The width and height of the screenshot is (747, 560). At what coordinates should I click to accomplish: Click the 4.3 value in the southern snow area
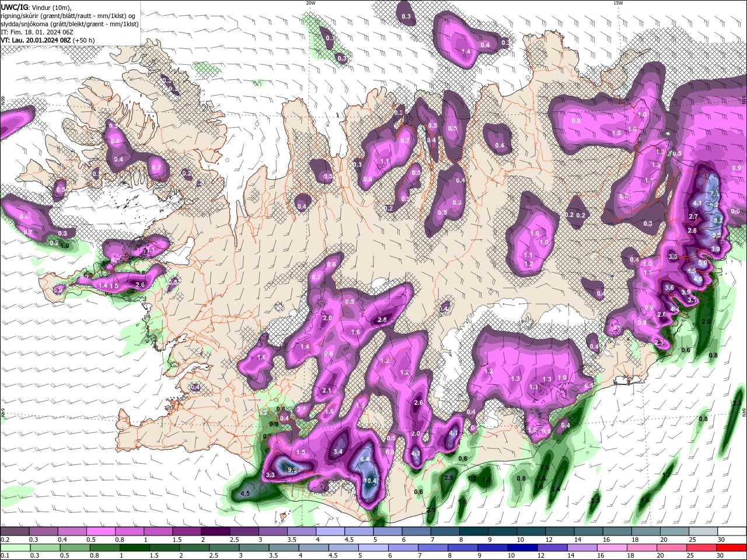[x=416, y=453]
